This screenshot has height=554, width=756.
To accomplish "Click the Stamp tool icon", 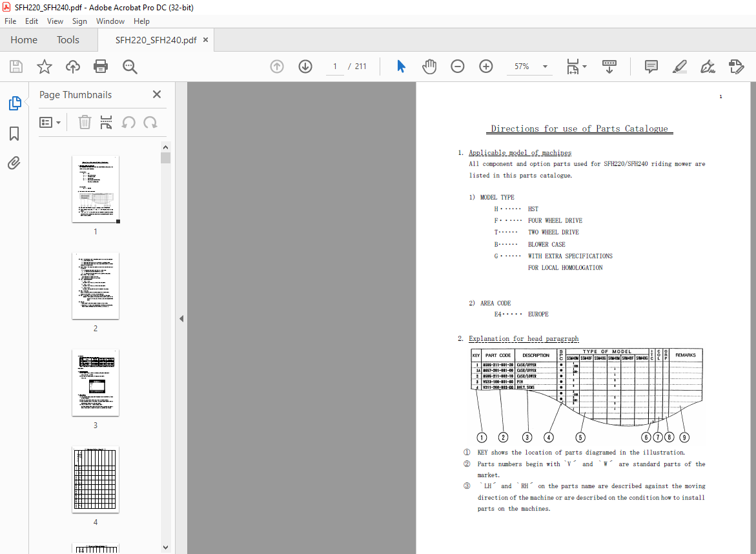I will pyautogui.click(x=736, y=67).
